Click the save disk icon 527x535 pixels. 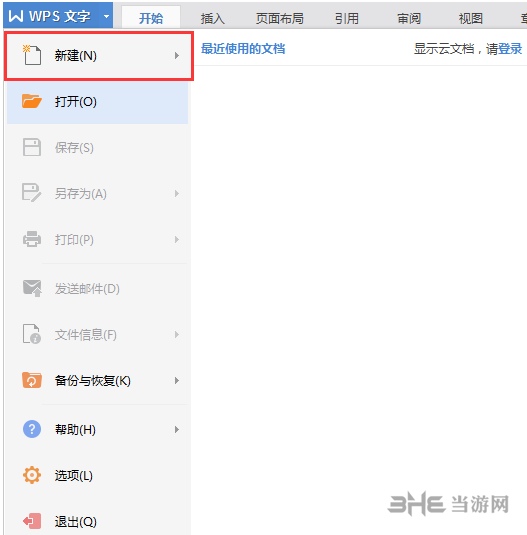pos(32,147)
